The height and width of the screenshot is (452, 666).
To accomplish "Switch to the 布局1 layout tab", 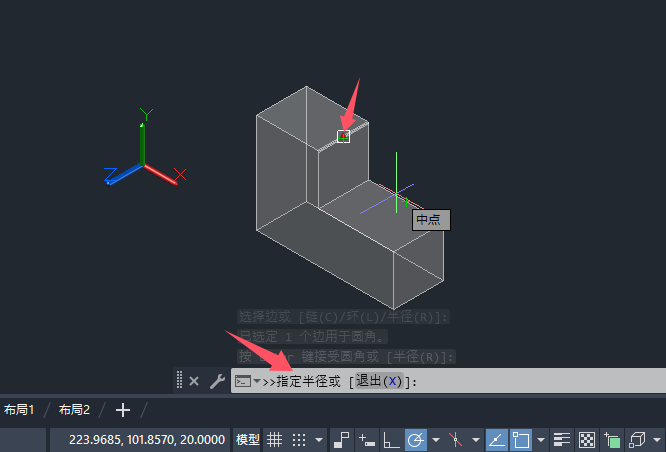I will pos(19,410).
